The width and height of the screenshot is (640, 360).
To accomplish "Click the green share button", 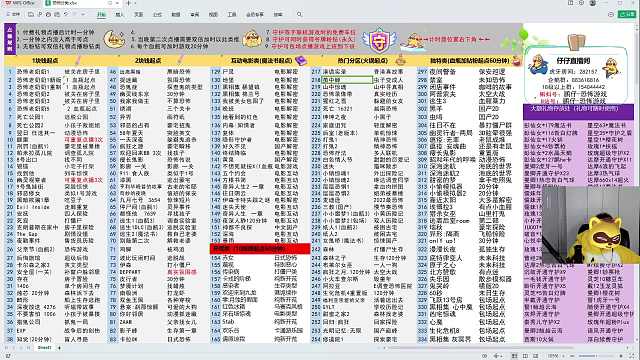I will pos(627,14).
